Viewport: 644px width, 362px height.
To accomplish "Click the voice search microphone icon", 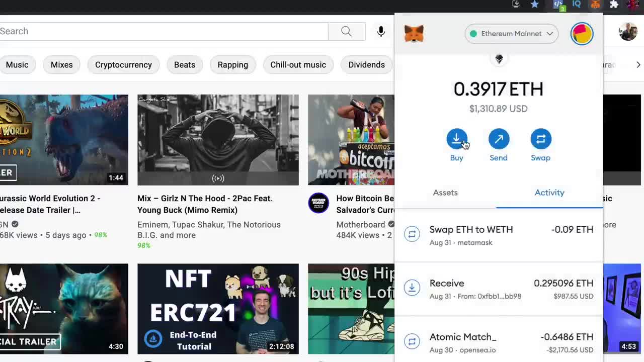I will [381, 31].
